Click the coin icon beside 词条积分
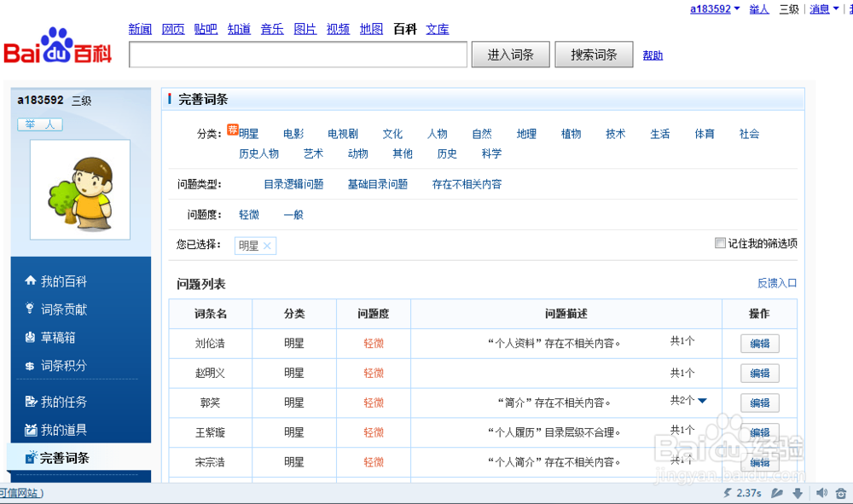This screenshot has width=853, height=504. pos(30,366)
